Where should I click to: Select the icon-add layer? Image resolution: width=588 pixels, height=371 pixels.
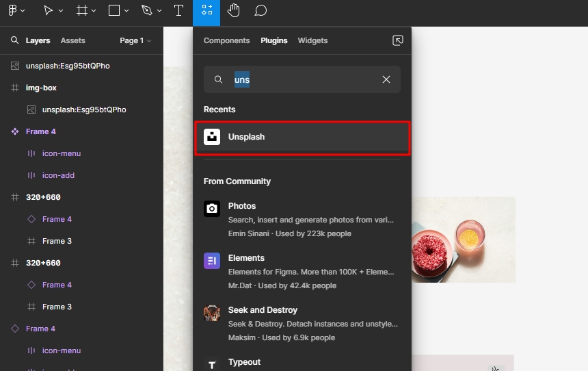[82, 175]
